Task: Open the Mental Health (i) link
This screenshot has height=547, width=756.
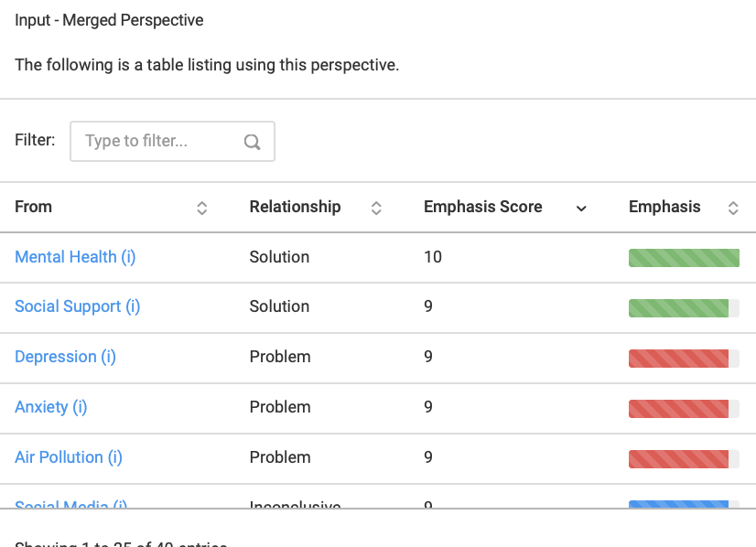Action: click(x=75, y=257)
